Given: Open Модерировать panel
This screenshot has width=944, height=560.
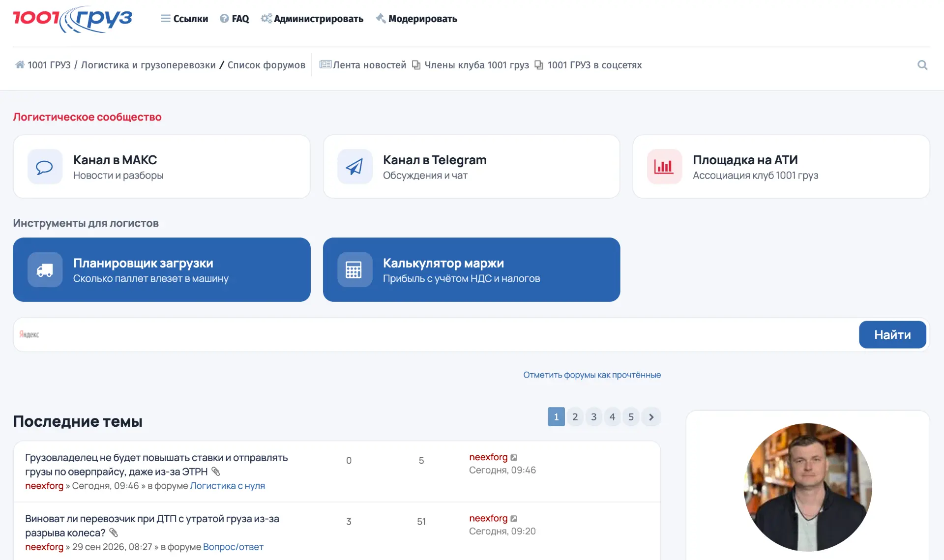Looking at the screenshot, I should (x=416, y=19).
